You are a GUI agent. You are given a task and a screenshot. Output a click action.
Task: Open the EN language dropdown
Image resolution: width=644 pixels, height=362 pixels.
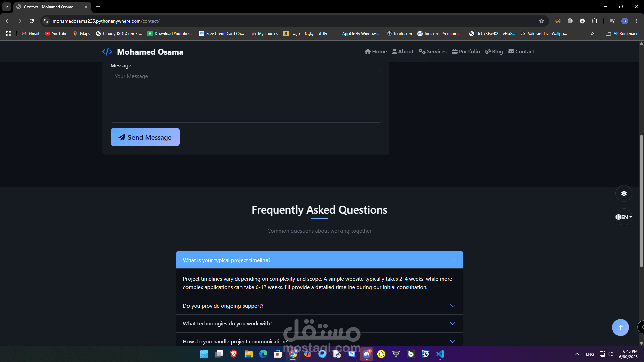pyautogui.click(x=624, y=217)
